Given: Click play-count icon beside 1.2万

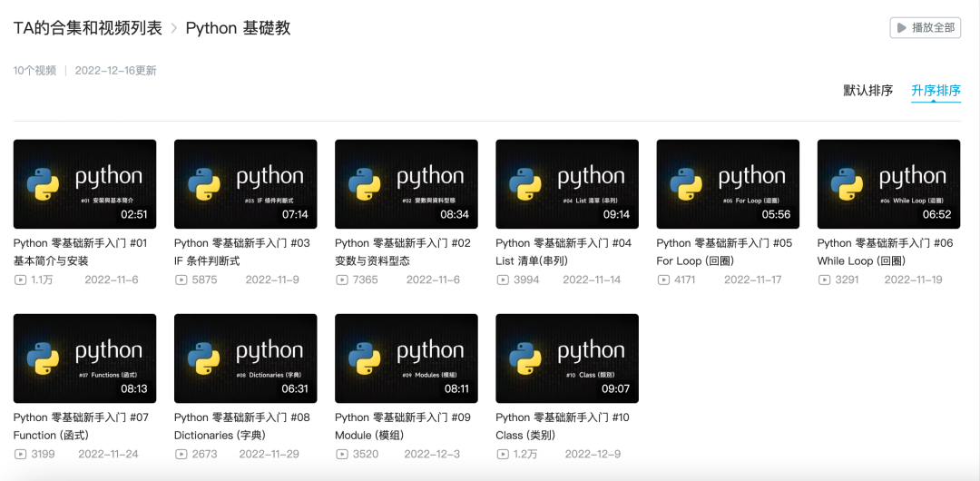Looking at the screenshot, I should pos(503,454).
